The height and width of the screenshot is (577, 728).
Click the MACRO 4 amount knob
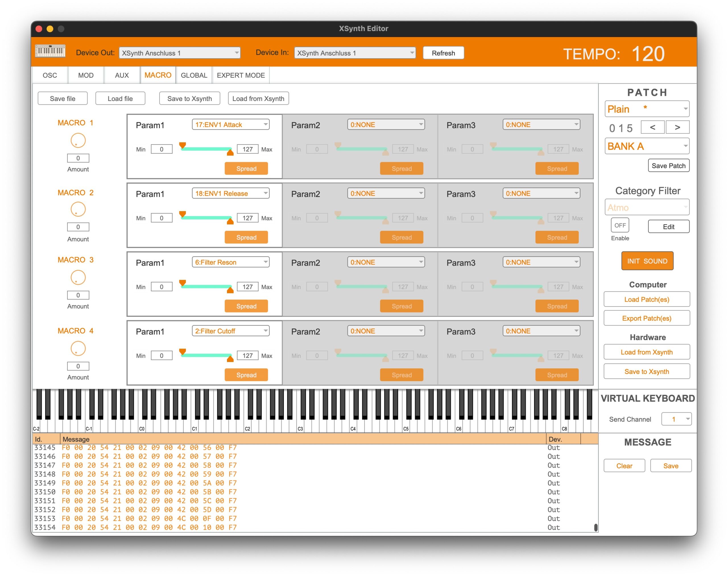[78, 348]
